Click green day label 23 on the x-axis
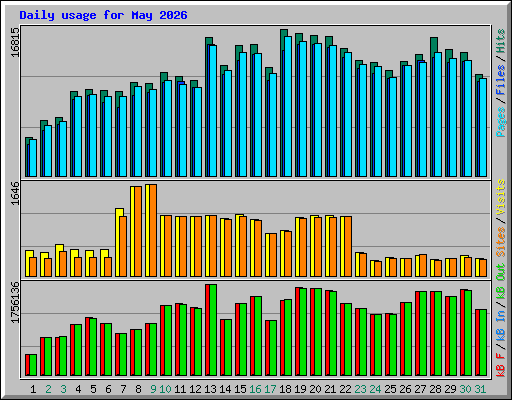The image size is (512, 400). (x=360, y=389)
